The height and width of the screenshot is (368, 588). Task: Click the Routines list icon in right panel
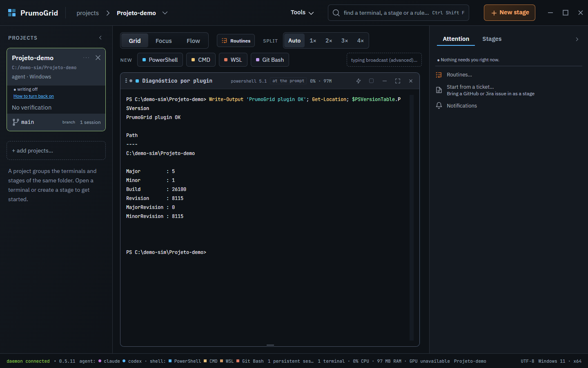point(439,75)
